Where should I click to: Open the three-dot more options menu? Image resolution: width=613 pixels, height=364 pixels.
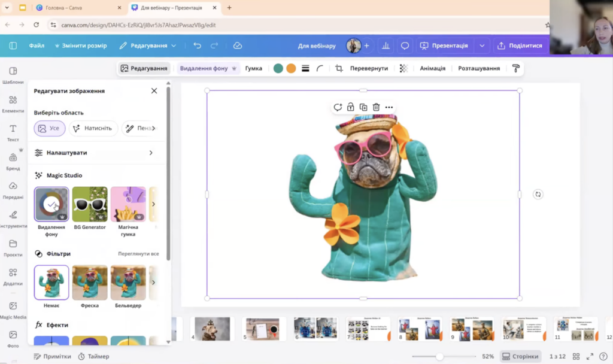pos(389,107)
